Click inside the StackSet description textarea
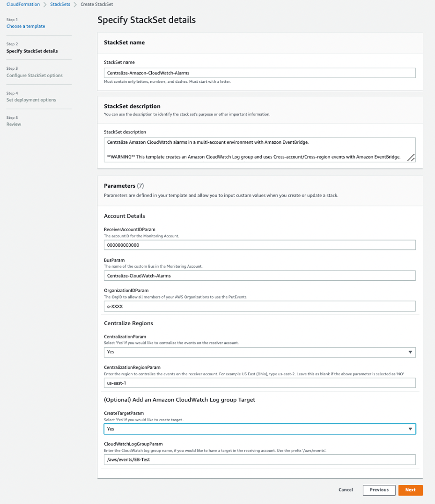Image resolution: width=435 pixels, height=504 pixels. tap(259, 147)
